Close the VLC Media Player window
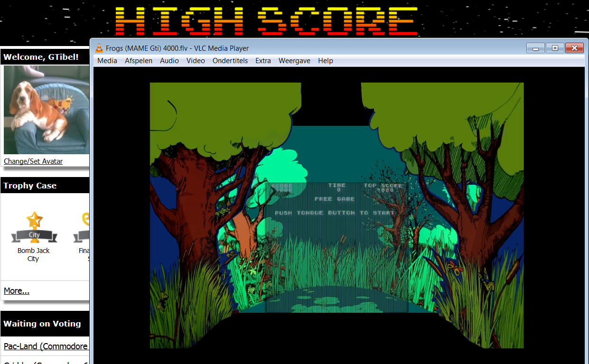This screenshot has width=589, height=364. click(574, 48)
